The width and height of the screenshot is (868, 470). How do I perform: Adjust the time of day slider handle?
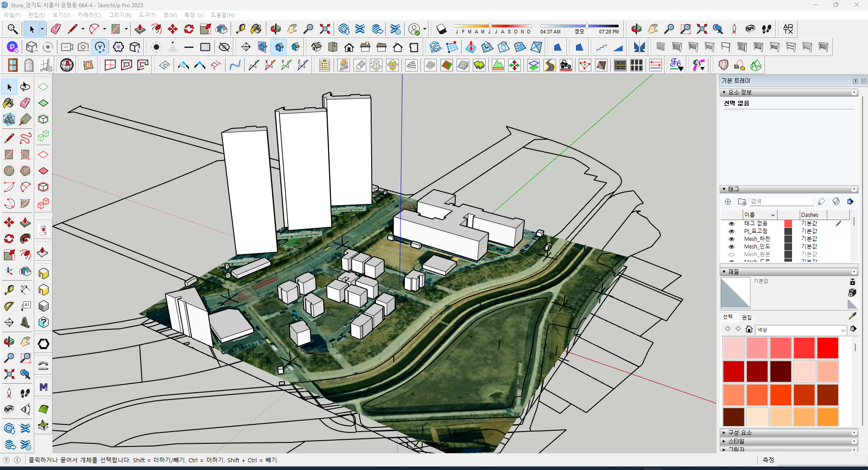587,26
